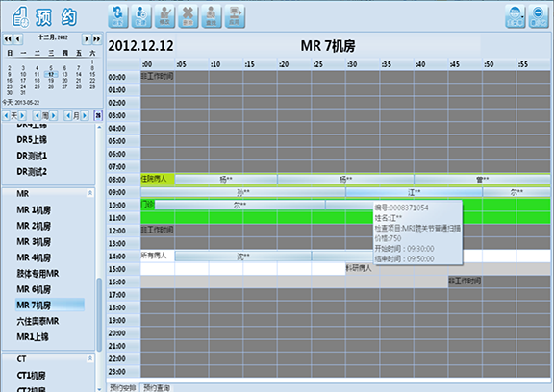Select appointment block 江** at 09:30
Screen dimensions: 554x392
coord(415,192)
